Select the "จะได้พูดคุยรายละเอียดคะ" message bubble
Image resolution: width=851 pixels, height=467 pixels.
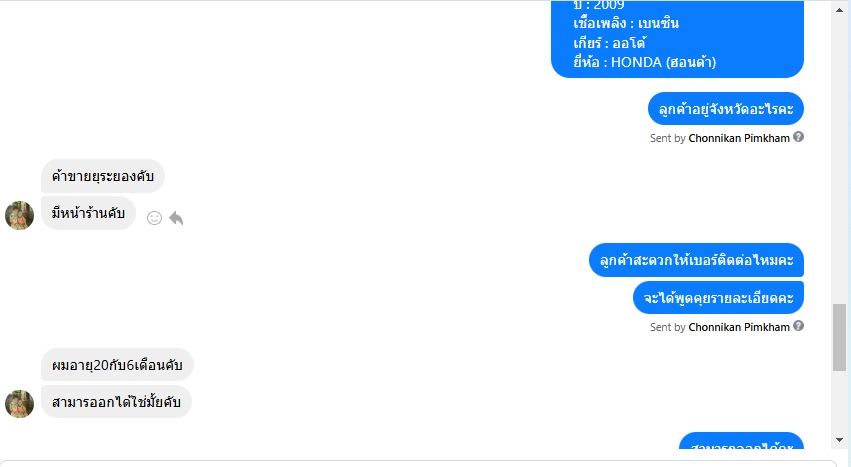(x=718, y=298)
